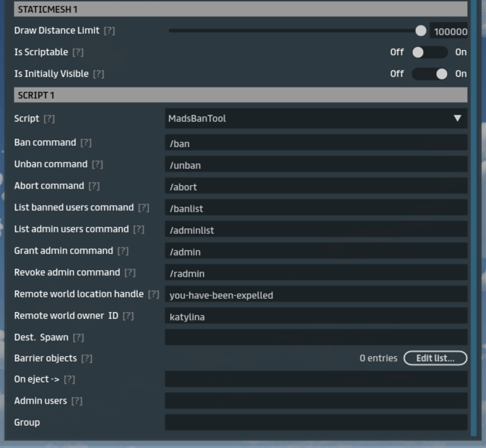Screen dimensions: 486x448
Task: Click the Draw Distance Limit slider handle
Action: (x=420, y=31)
